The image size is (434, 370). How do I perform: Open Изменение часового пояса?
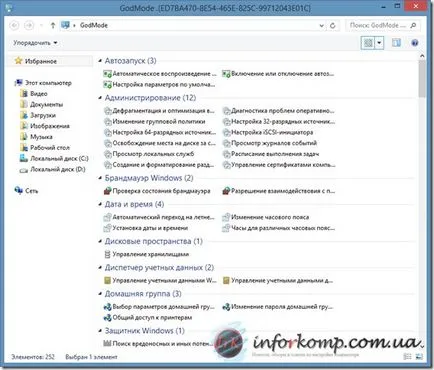(x=266, y=217)
